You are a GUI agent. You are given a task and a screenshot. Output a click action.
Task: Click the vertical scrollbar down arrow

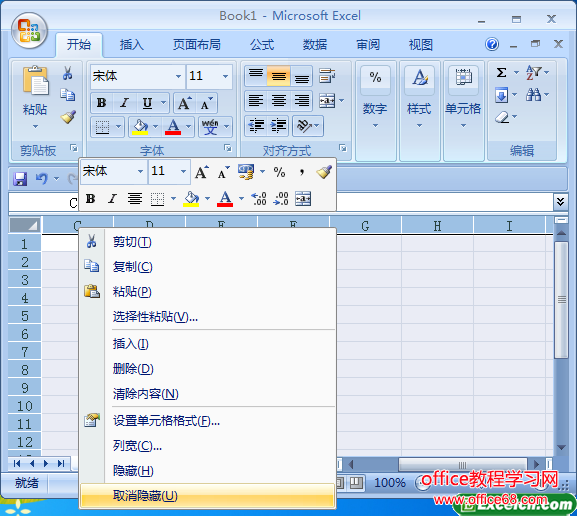point(561,448)
